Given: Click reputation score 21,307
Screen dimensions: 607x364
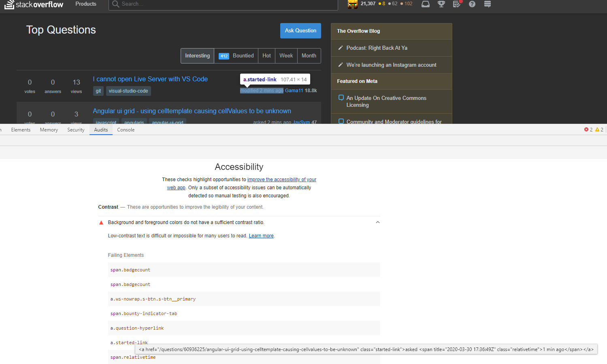Looking at the screenshot, I should (368, 4).
